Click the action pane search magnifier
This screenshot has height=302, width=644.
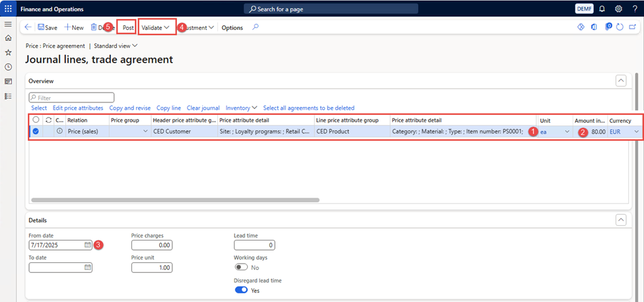click(x=256, y=28)
